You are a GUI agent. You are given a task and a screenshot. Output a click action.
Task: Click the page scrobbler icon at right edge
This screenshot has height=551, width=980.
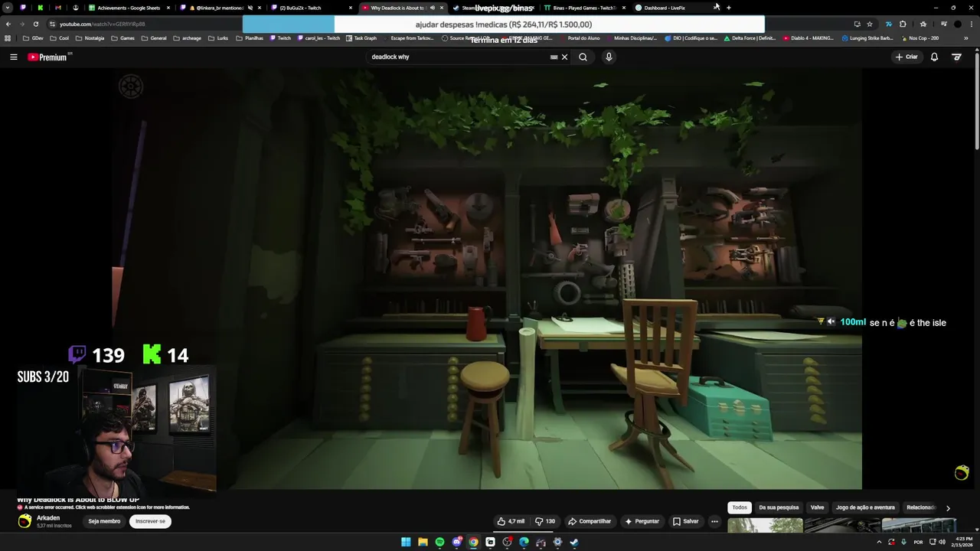pyautogui.click(x=962, y=473)
